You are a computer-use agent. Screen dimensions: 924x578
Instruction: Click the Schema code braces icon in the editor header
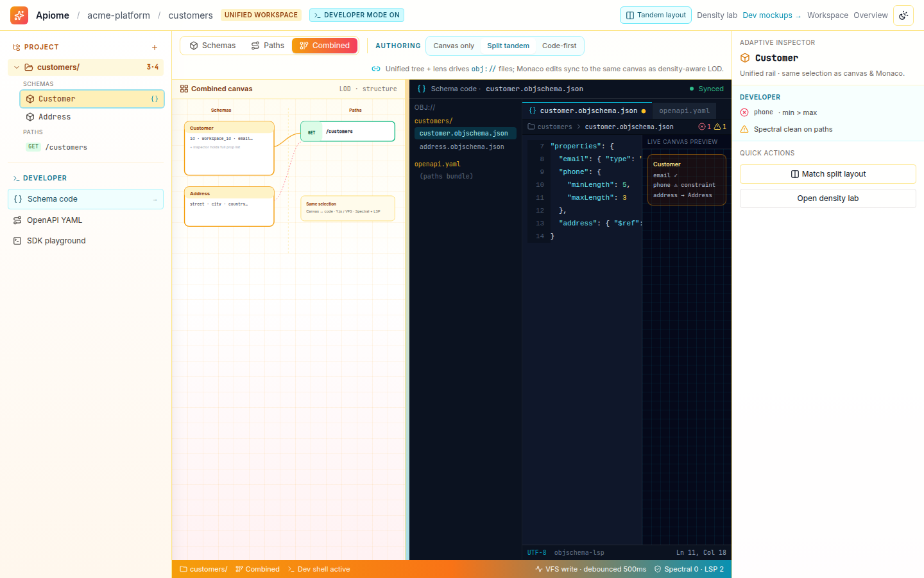422,89
